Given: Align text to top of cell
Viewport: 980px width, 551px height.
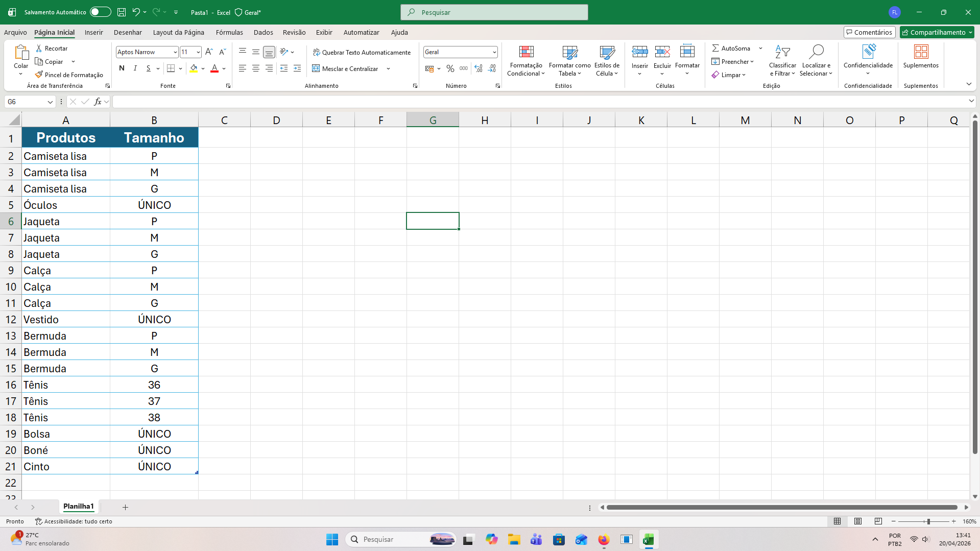Looking at the screenshot, I should (243, 52).
